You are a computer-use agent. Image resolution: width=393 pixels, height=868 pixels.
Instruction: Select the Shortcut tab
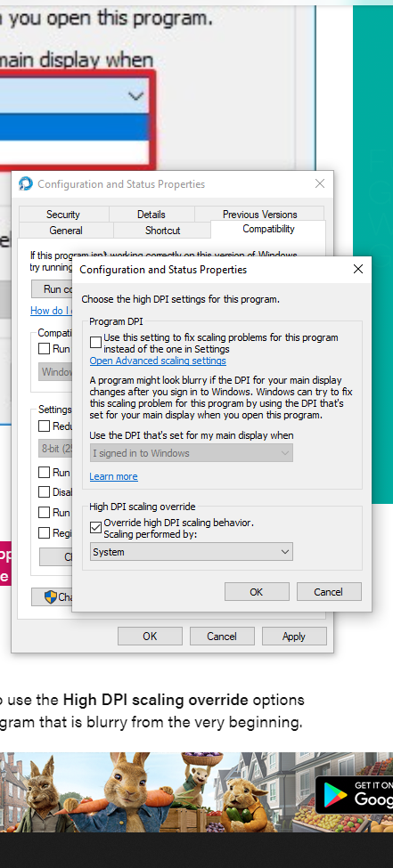point(162,231)
